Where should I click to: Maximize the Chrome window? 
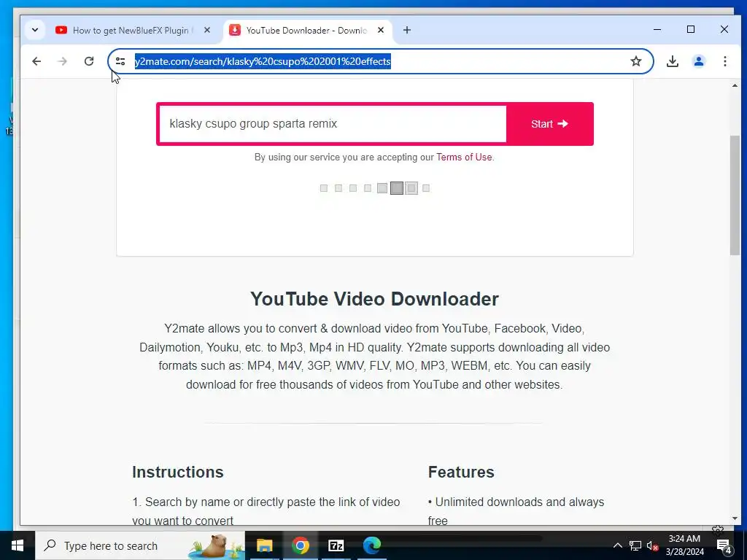click(691, 29)
